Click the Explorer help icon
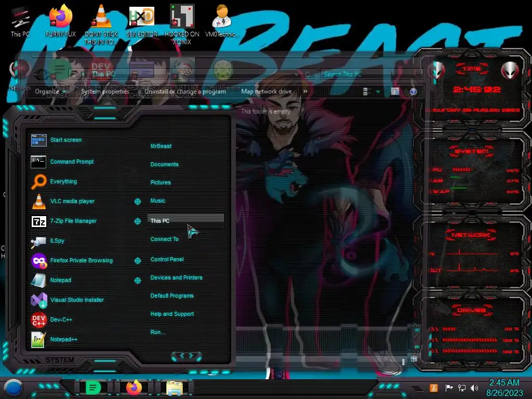Viewport: 532px width, 399px height. point(413,91)
